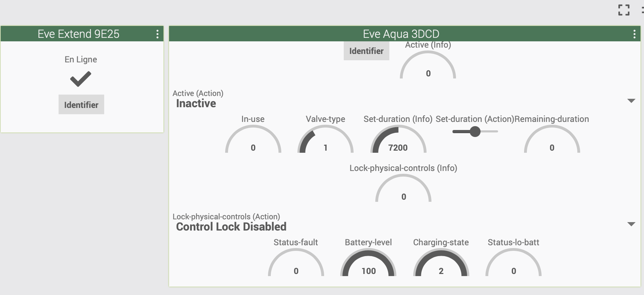
Task: Click the Lock-physical-controls (Info) gauge
Action: click(x=403, y=188)
